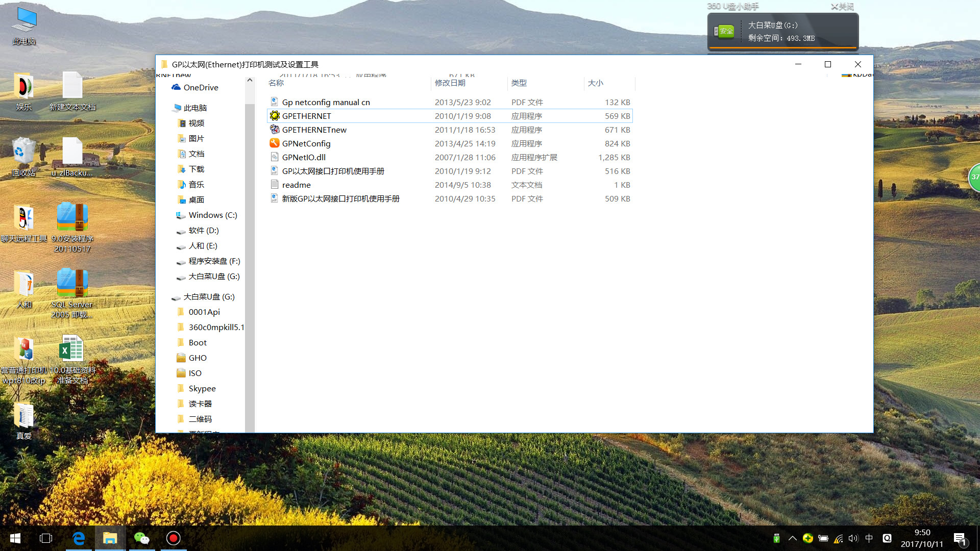The width and height of the screenshot is (980, 551).
Task: Sort files by 修改日期 column header
Action: [450, 83]
